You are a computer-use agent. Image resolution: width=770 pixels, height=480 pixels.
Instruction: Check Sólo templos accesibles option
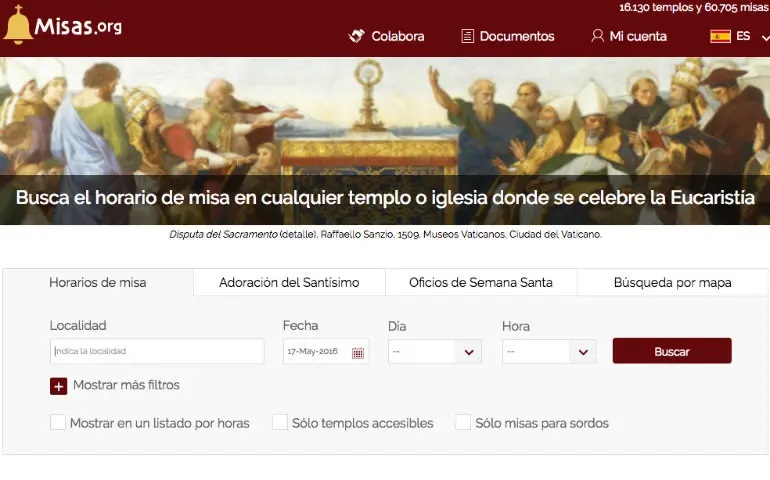click(x=280, y=423)
